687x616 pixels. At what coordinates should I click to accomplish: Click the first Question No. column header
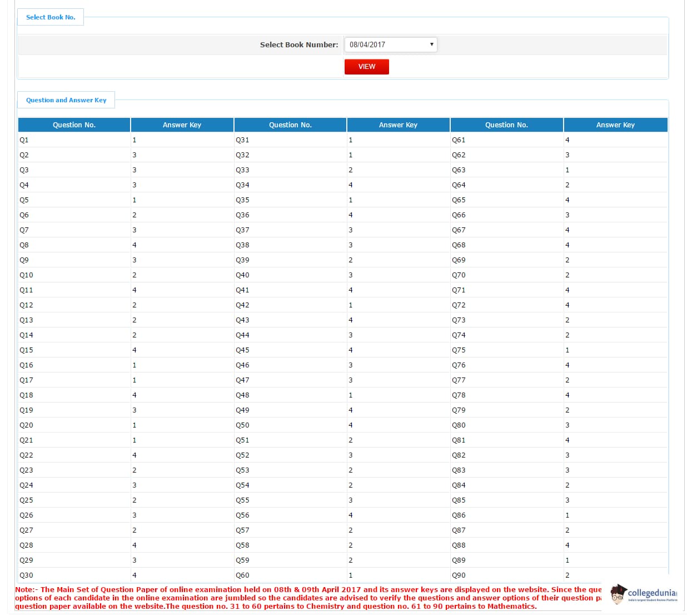tap(74, 125)
